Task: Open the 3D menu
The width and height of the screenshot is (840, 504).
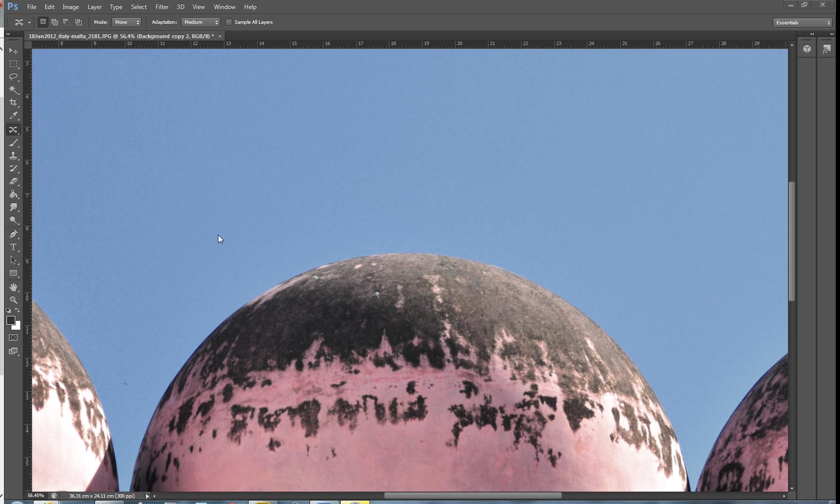Action: (x=181, y=7)
